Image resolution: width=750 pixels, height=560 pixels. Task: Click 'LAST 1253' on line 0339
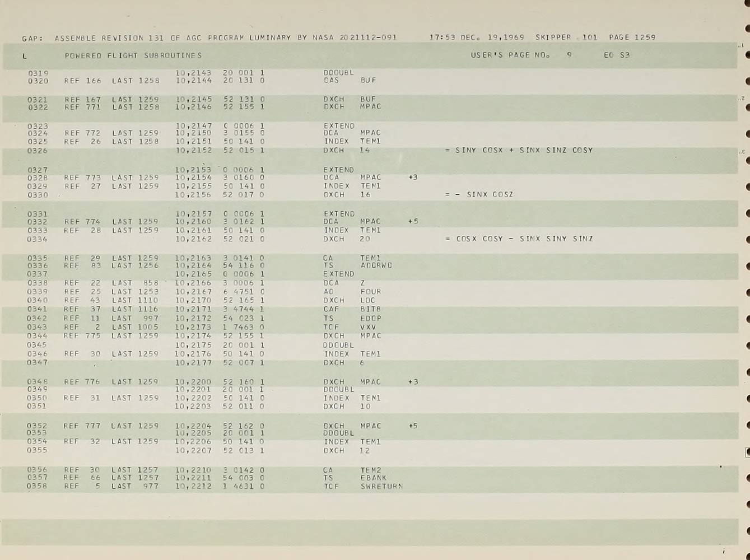[x=135, y=292]
